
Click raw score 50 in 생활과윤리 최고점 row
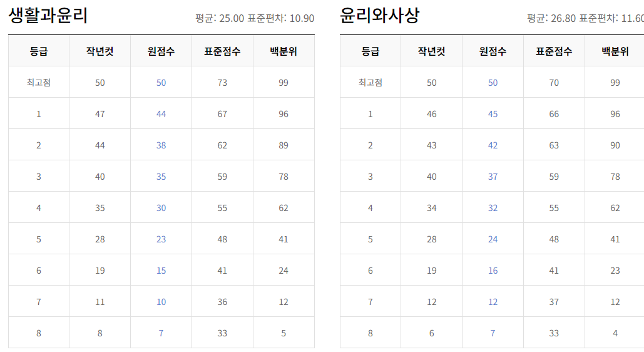pos(161,83)
